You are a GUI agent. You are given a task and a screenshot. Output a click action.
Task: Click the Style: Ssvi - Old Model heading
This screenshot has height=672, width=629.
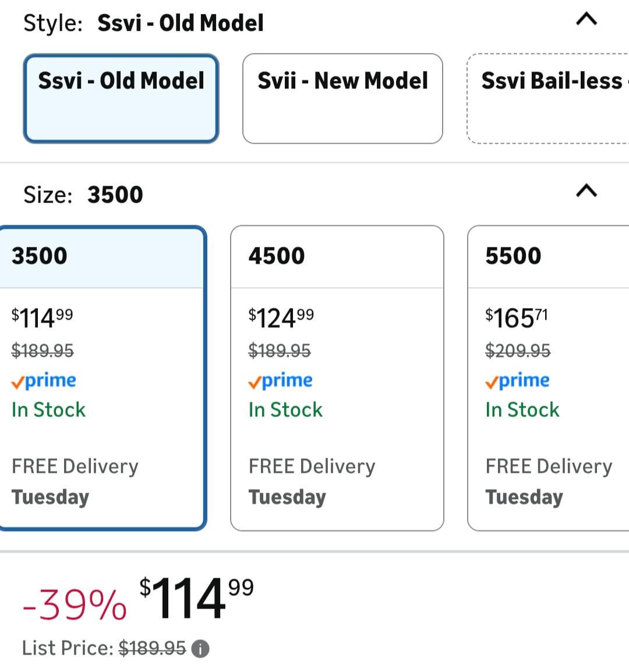tap(143, 23)
